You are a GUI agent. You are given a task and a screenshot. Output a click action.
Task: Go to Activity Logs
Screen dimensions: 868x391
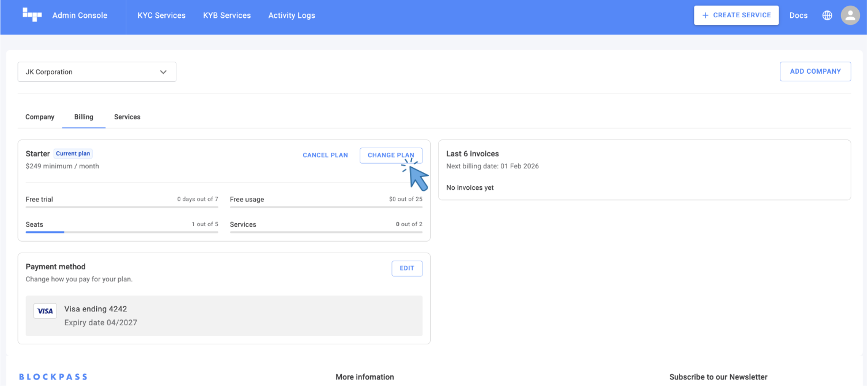coord(292,16)
